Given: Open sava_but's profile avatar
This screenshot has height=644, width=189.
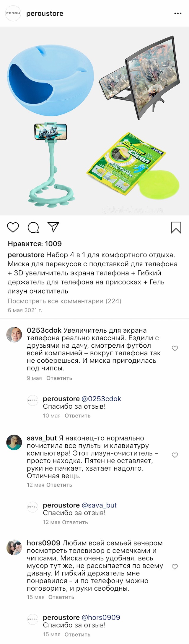Looking at the screenshot, I should tap(14, 442).
